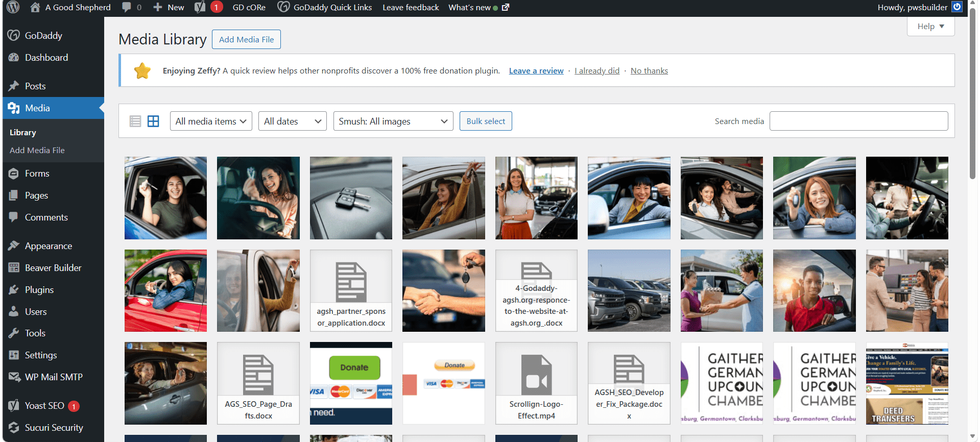Click the Tools wrench icon
Screen dimensions: 980x442
click(14, 333)
